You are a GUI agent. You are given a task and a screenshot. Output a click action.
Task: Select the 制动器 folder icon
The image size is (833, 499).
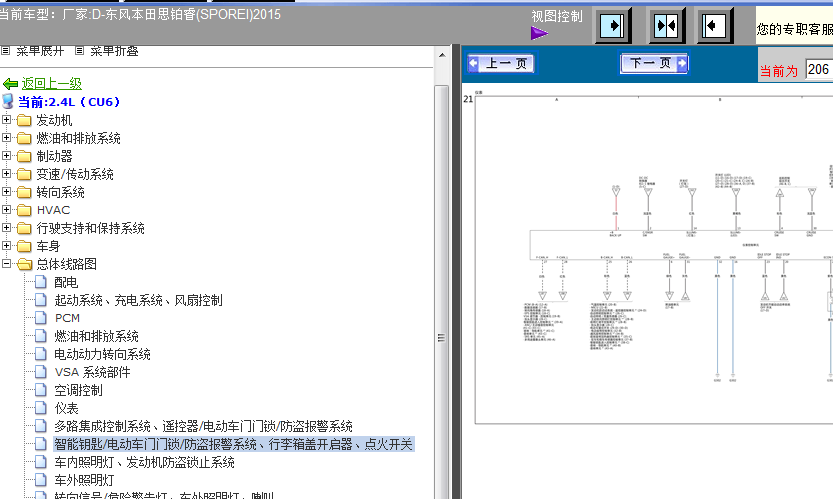point(24,156)
